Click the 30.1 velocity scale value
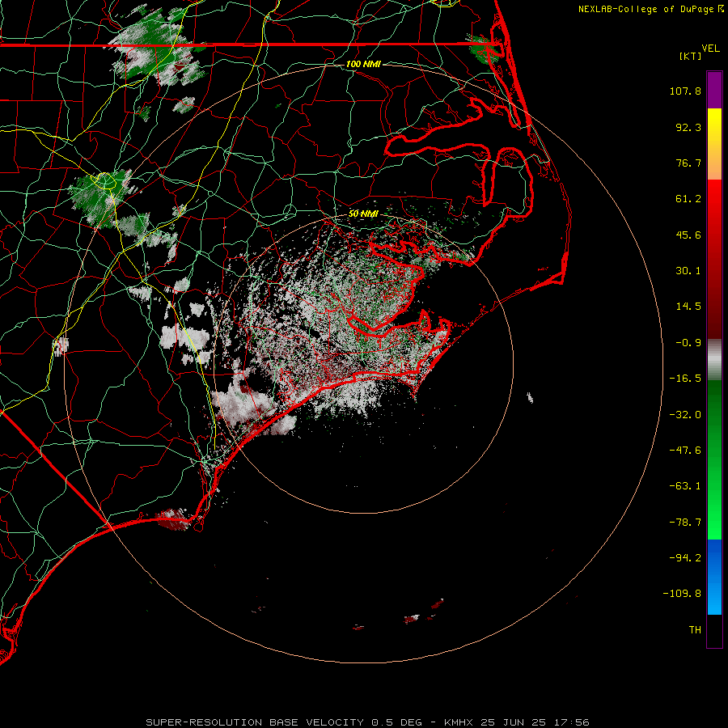Image resolution: width=728 pixels, height=728 pixels. pyautogui.click(x=688, y=271)
